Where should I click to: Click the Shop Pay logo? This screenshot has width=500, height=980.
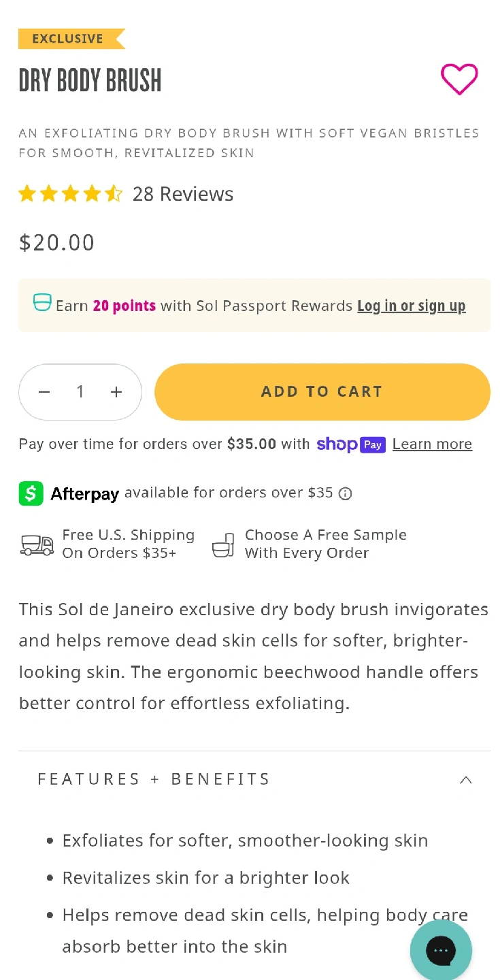351,444
